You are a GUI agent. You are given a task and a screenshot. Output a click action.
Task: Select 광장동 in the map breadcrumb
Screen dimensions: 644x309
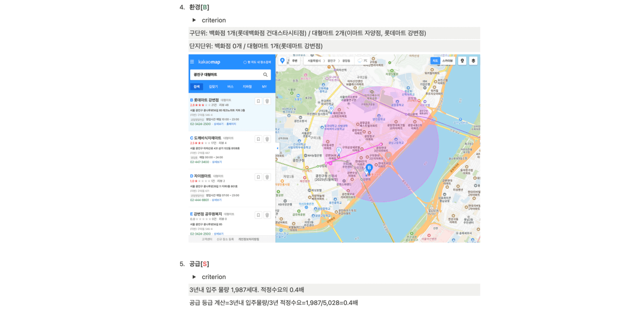point(346,60)
